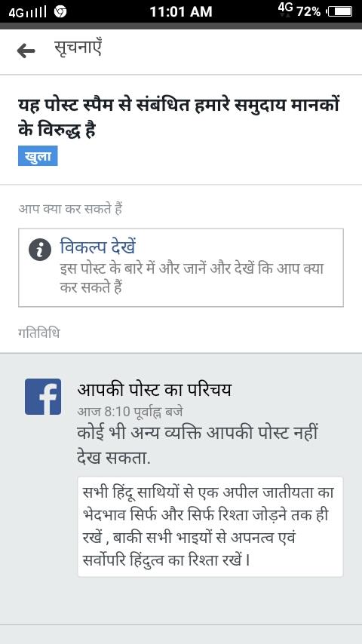Tap the Chrome icon in the status bar

click(60, 12)
